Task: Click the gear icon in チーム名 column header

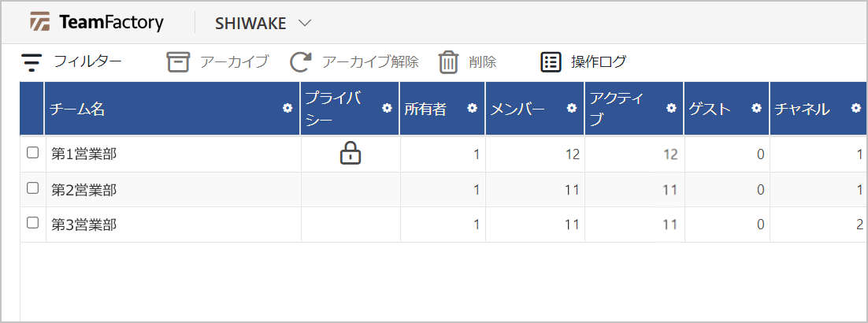Action: pyautogui.click(x=287, y=109)
